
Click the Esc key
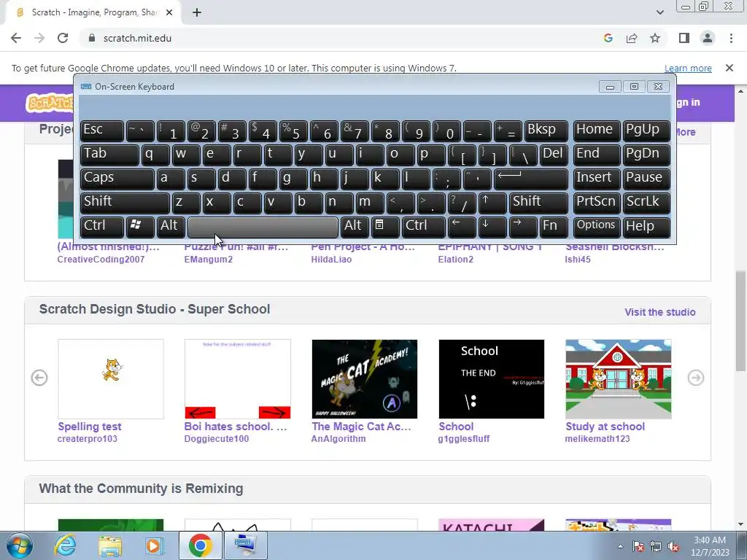(x=101, y=131)
